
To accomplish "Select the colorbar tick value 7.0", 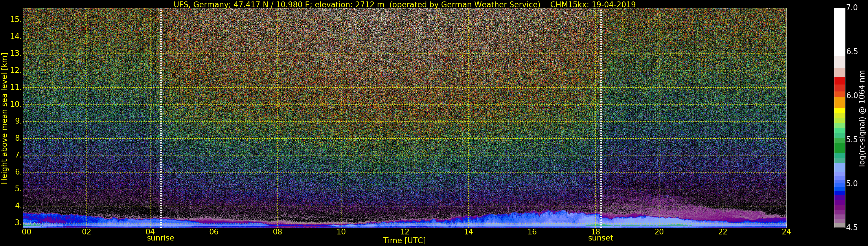I will pyautogui.click(x=852, y=8).
